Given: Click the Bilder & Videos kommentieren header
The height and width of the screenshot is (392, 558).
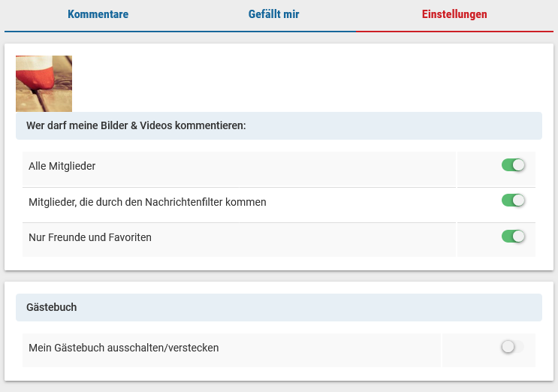Looking at the screenshot, I should (136, 125).
